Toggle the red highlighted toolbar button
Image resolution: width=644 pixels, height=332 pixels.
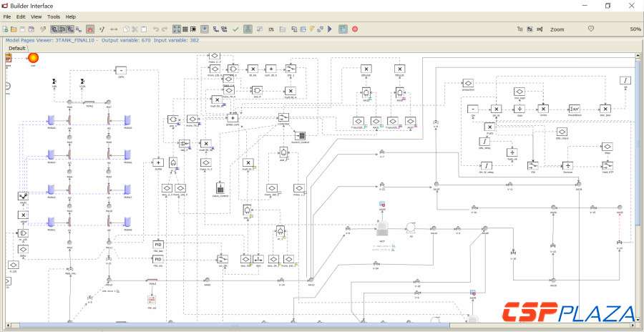tap(90, 29)
